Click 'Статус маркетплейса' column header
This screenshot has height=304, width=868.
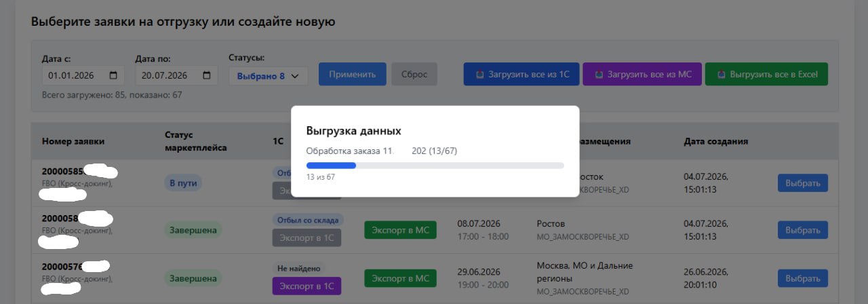point(196,141)
